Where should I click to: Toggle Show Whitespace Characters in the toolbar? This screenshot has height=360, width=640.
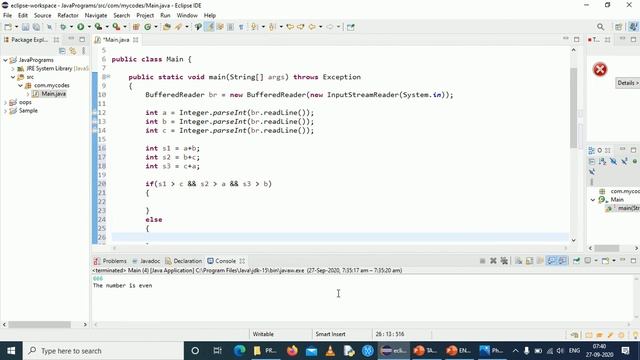[241, 27]
